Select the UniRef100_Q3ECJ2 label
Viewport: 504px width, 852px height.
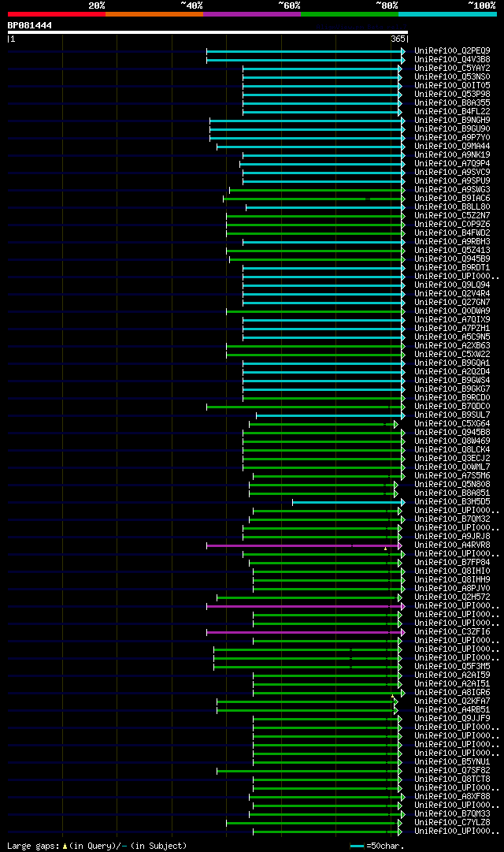pos(452,459)
